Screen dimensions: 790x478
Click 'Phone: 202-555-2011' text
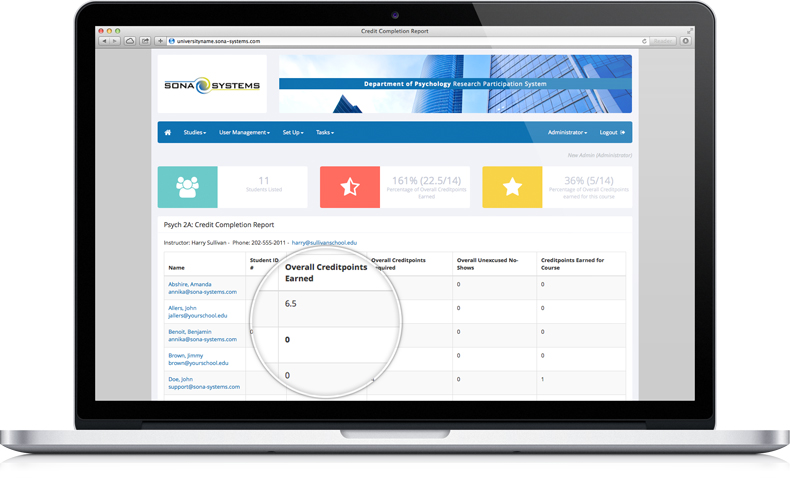tap(259, 243)
